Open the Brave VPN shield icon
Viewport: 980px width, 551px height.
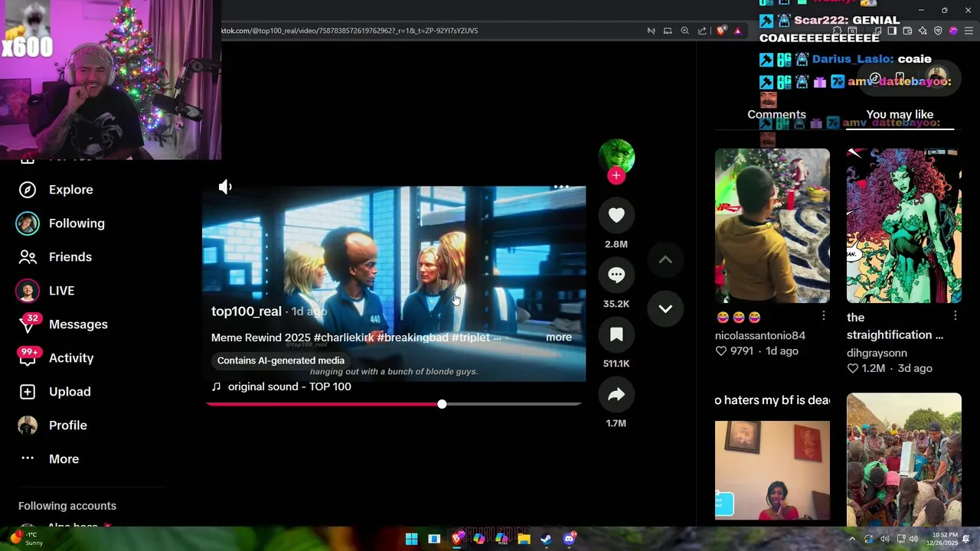tap(938, 31)
